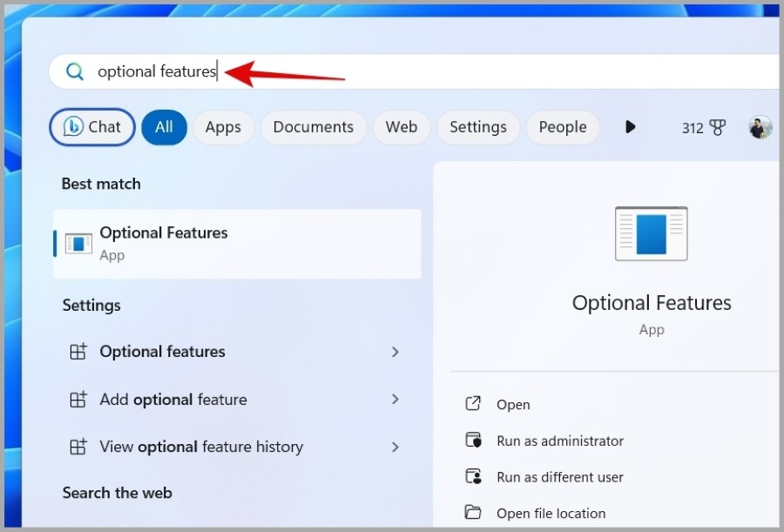
Task: Click the large Optional Features preview icon
Action: [x=651, y=233]
